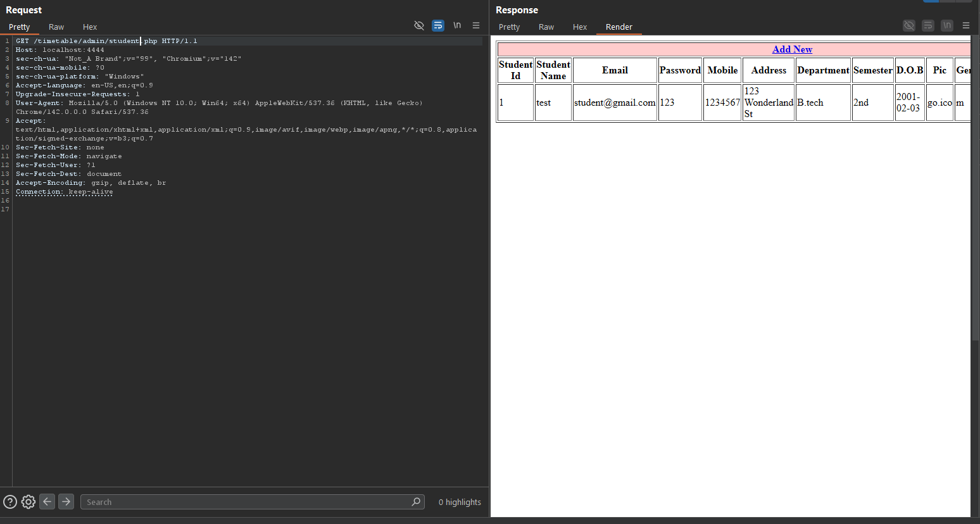Viewport: 980px width, 524px height.
Task: Click the Response \n non-printable icon
Action: [x=947, y=26]
